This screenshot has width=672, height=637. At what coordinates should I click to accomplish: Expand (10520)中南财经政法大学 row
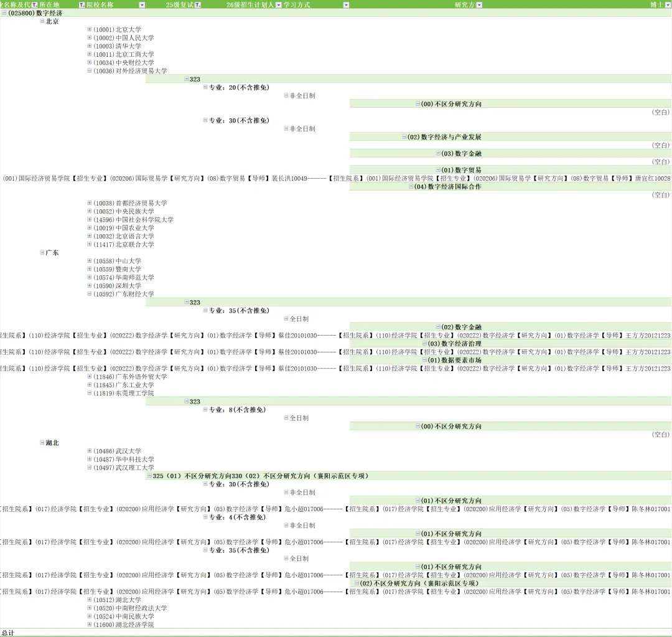(x=89, y=608)
